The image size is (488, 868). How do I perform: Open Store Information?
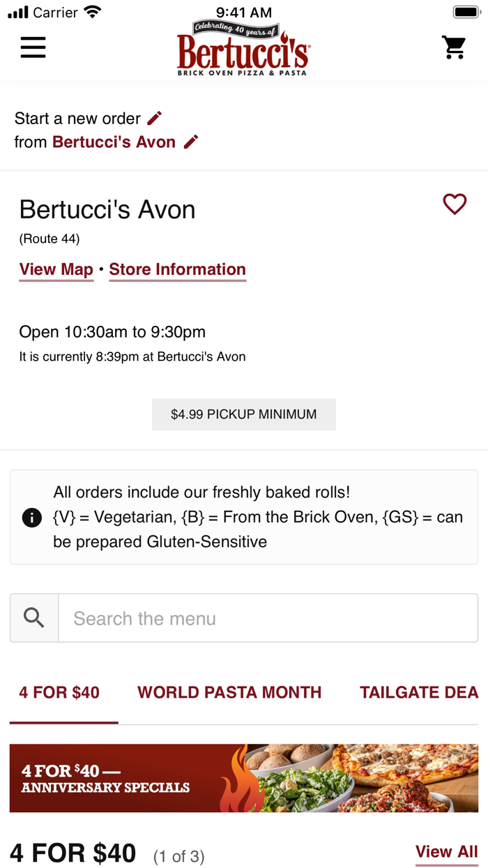[x=177, y=269]
